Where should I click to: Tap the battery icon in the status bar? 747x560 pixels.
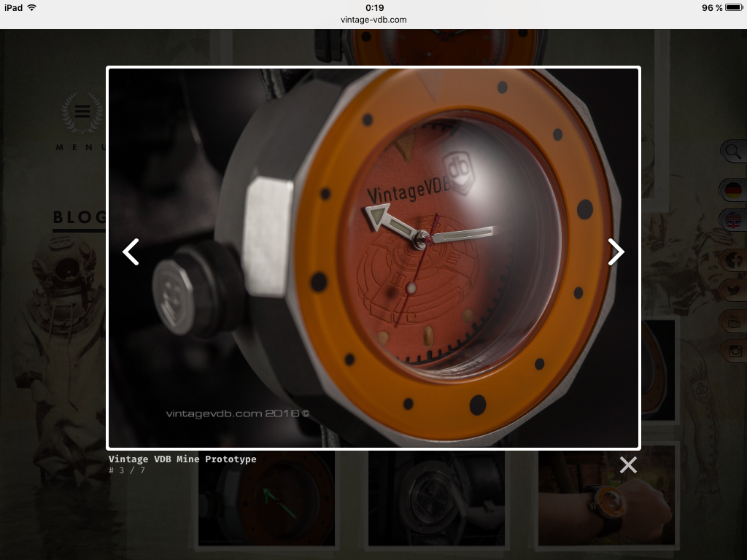tap(734, 7)
